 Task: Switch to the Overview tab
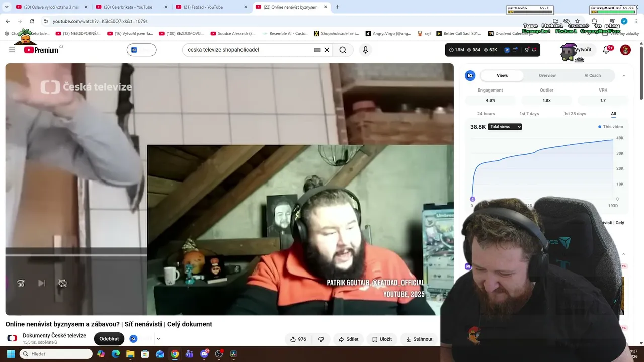[x=547, y=75]
